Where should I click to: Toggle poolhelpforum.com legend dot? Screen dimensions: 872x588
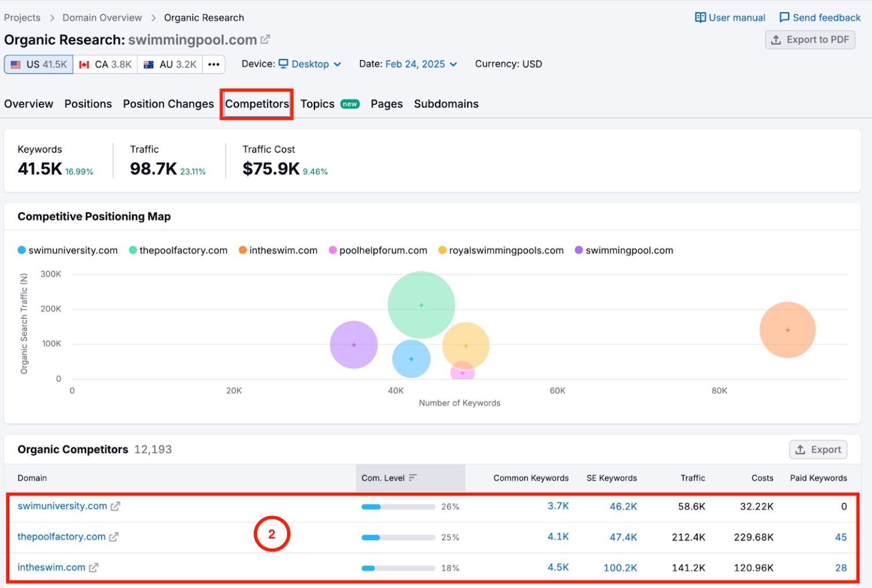[333, 250]
